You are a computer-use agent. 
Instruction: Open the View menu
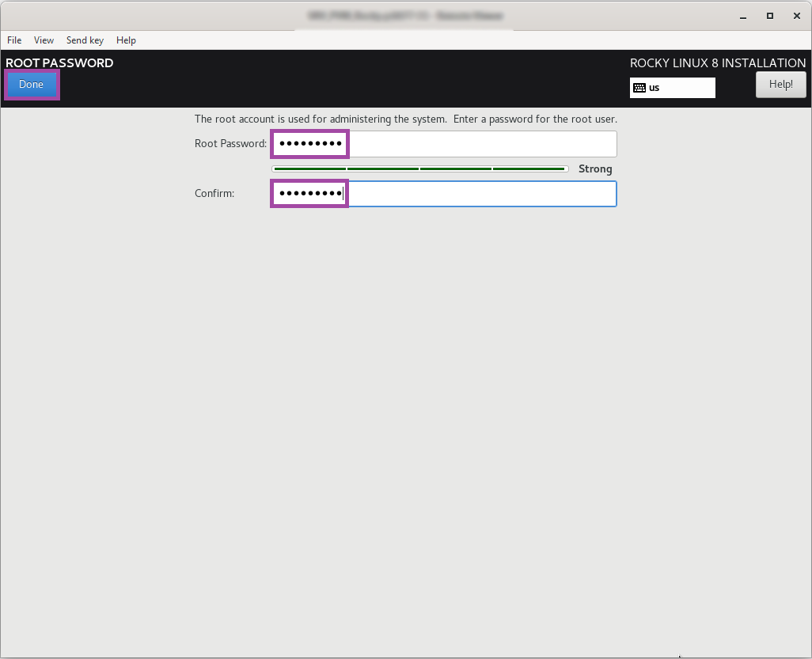[x=44, y=40]
